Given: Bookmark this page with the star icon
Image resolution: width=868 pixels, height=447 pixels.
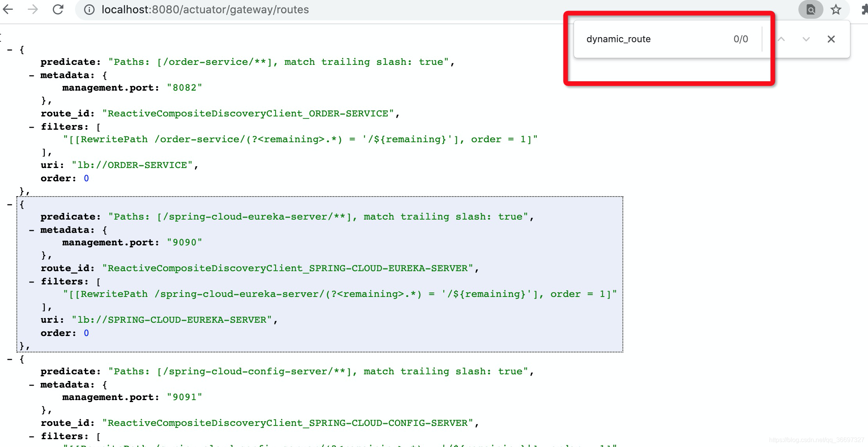Looking at the screenshot, I should [836, 9].
